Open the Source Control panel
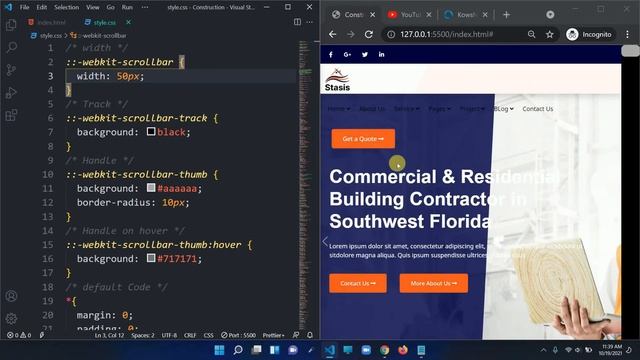Image resolution: width=640 pixels, height=360 pixels. pyautogui.click(x=11, y=70)
